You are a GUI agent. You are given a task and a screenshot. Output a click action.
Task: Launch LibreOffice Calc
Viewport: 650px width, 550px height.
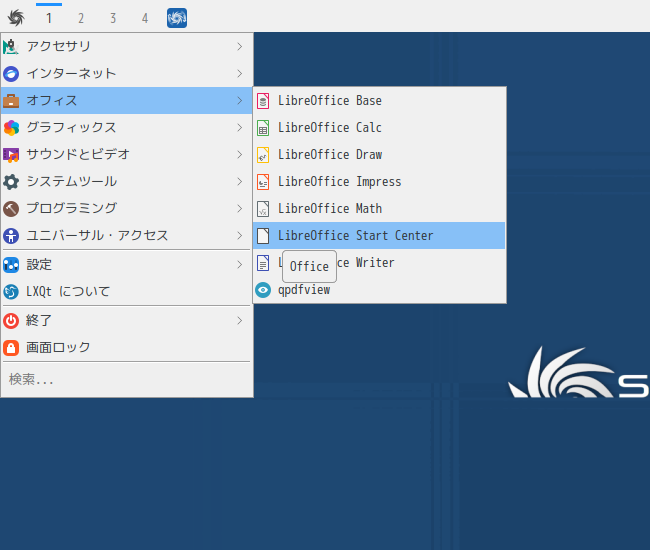pyautogui.click(x=379, y=128)
